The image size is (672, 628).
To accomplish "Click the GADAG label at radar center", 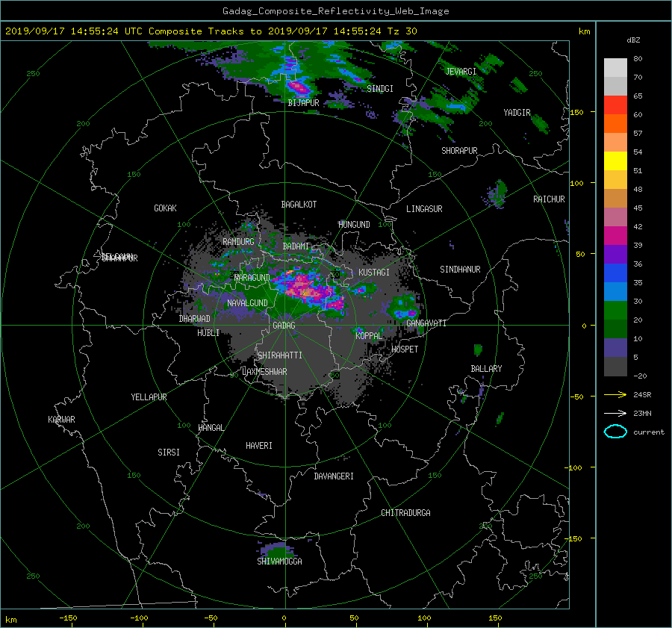I will click(x=284, y=326).
